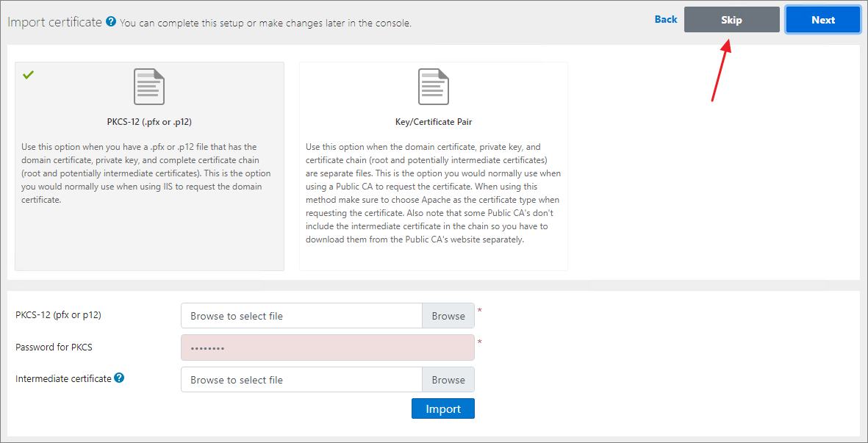
Task: Proceed with the Next button
Action: [x=822, y=20]
